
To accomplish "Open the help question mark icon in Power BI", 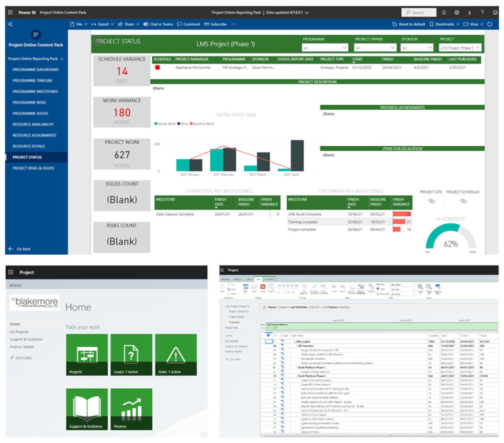I will point(482,12).
